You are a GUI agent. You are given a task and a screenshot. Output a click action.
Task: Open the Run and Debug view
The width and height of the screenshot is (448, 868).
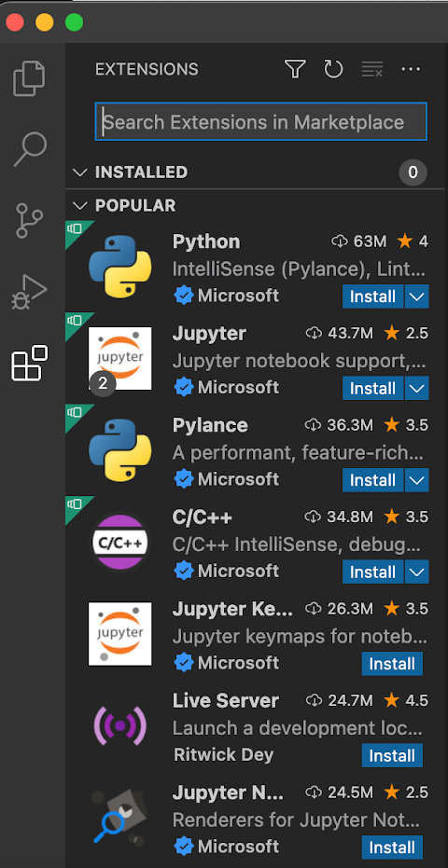[x=29, y=292]
